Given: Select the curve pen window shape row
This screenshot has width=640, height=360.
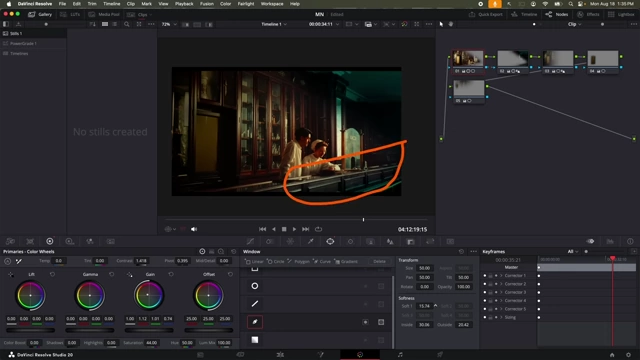Looking at the screenshot, I should click(x=316, y=322).
